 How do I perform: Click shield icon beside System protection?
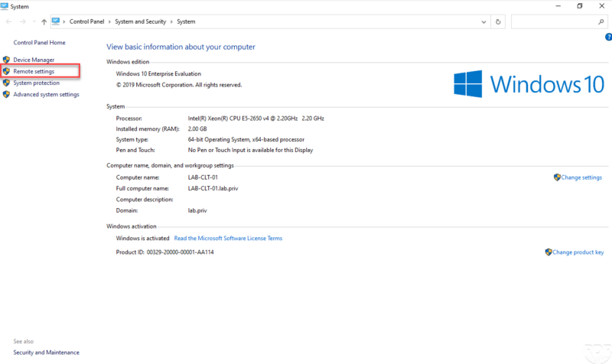point(6,83)
